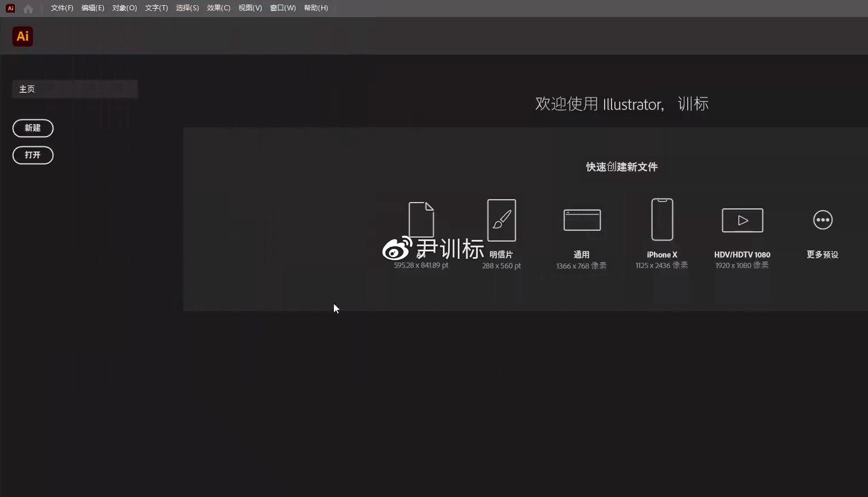Click the 快速创建新文件 heading
The width and height of the screenshot is (868, 497).
coord(622,167)
